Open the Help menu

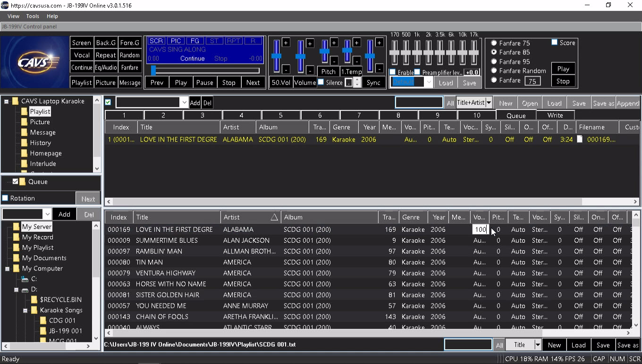tap(52, 16)
